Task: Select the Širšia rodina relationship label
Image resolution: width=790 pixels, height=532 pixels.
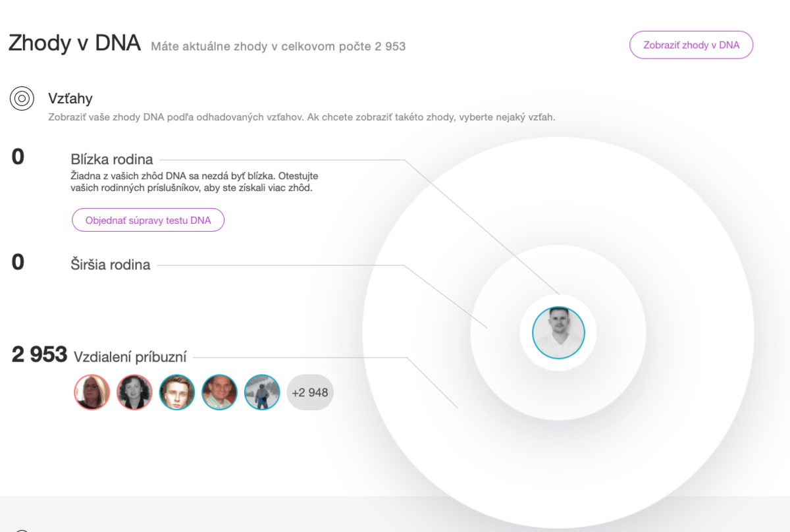Action: pyautogui.click(x=111, y=265)
